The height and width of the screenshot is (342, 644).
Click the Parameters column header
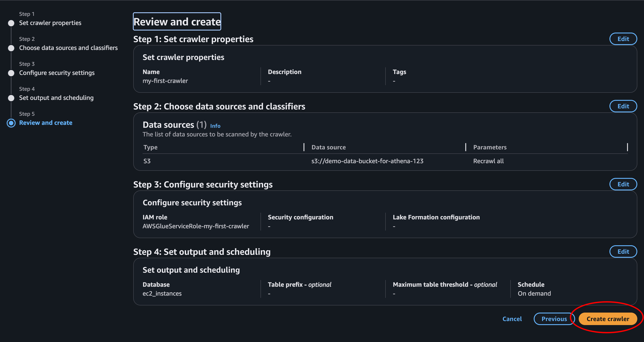490,147
